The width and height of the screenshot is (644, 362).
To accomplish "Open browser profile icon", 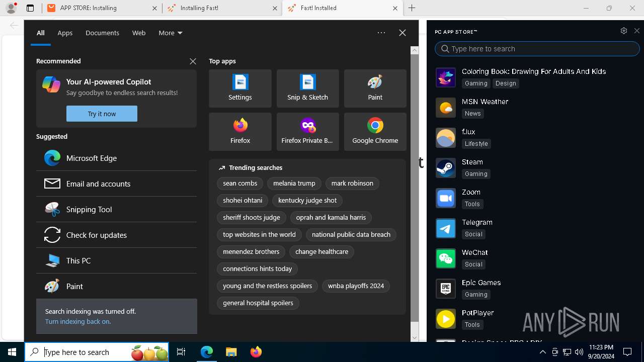I will (11, 8).
